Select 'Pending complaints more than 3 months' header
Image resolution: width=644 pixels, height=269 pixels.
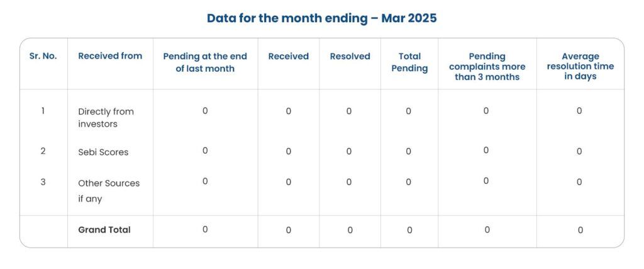click(x=487, y=67)
